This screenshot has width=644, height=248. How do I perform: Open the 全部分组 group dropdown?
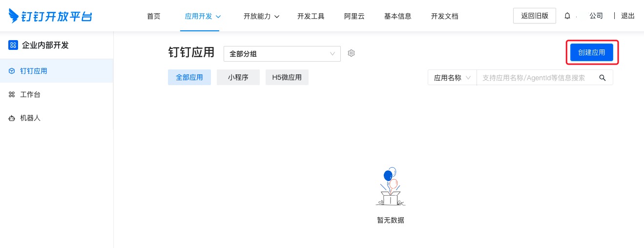coord(282,54)
